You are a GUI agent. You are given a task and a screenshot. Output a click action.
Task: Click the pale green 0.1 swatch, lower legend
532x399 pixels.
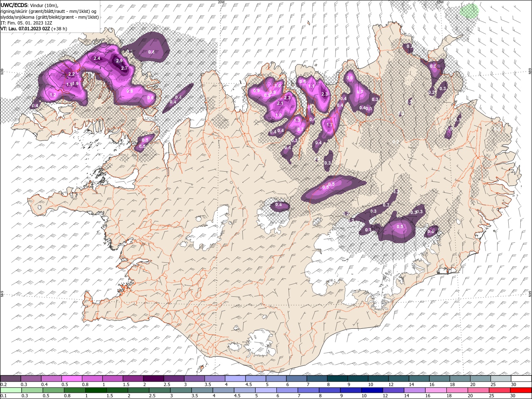(x=11, y=390)
